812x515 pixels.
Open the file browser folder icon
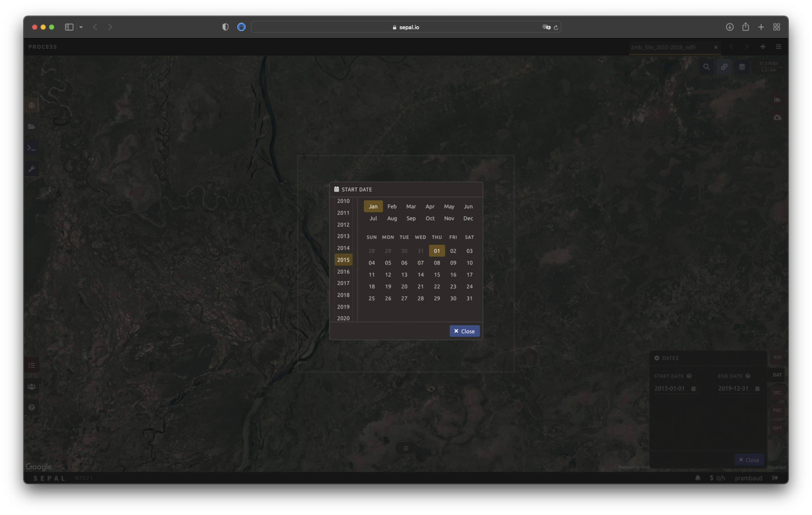tap(32, 127)
